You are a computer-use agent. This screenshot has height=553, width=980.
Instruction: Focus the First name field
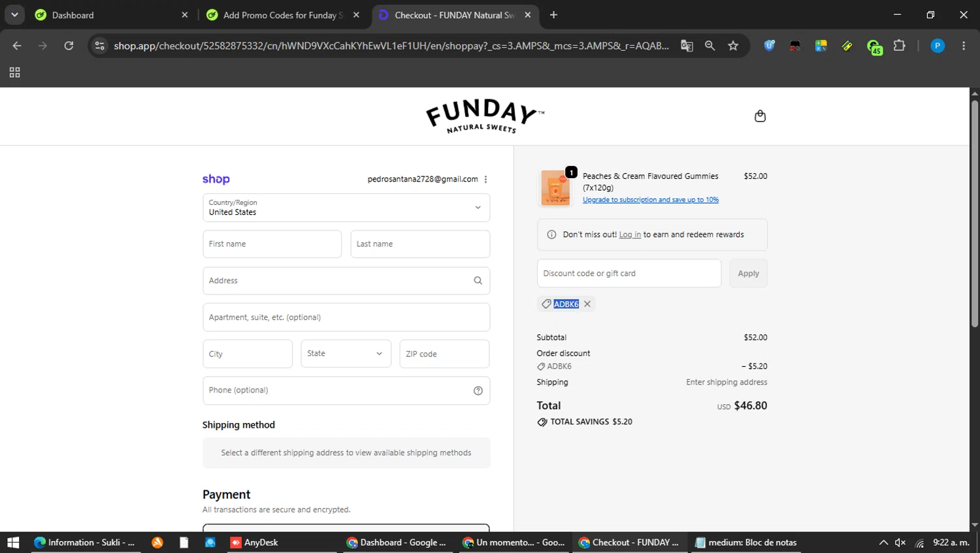272,244
